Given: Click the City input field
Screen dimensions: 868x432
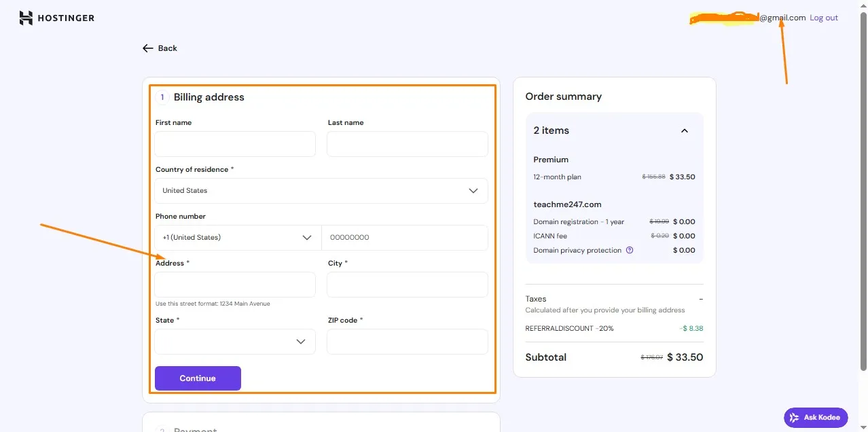Looking at the screenshot, I should pyautogui.click(x=407, y=285).
